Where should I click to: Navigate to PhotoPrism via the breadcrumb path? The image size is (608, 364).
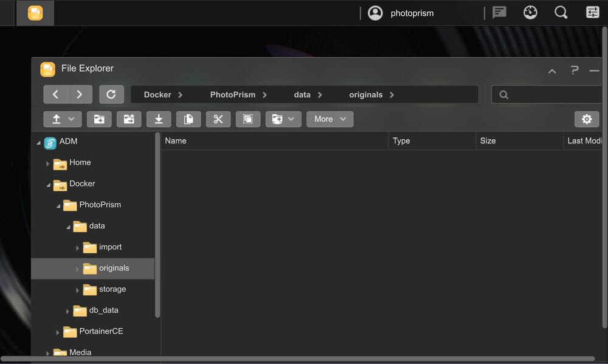pos(233,94)
